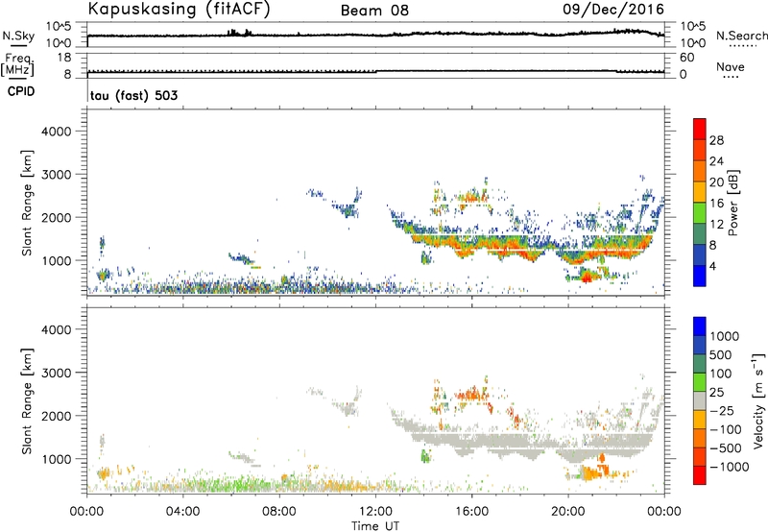Click the '16:00' time axis tick label
The image size is (768, 532).
coord(471,512)
